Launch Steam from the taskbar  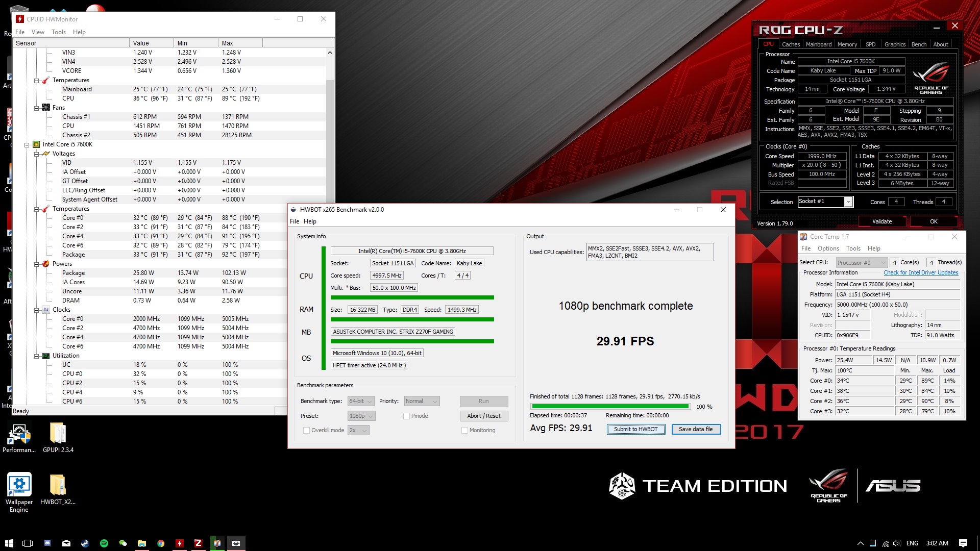(x=85, y=543)
